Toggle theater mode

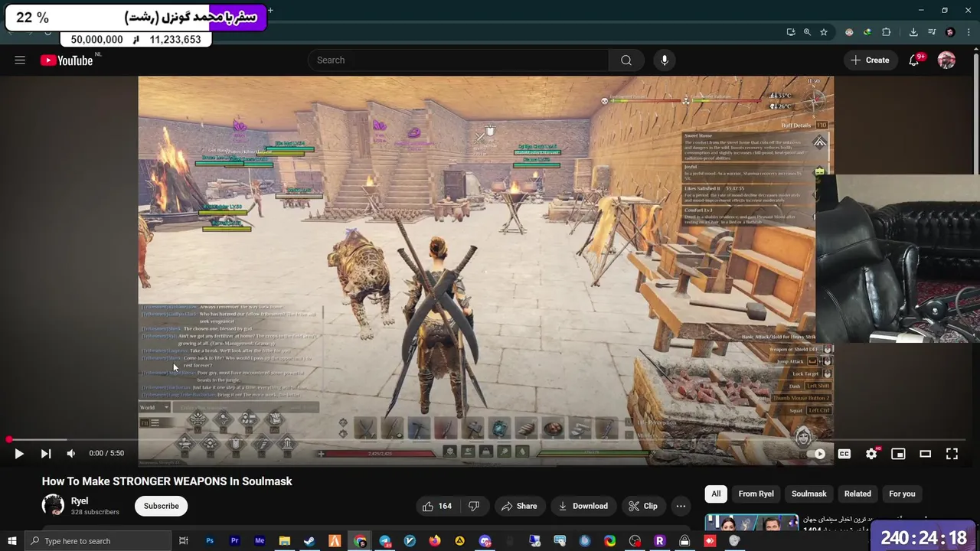tap(925, 454)
